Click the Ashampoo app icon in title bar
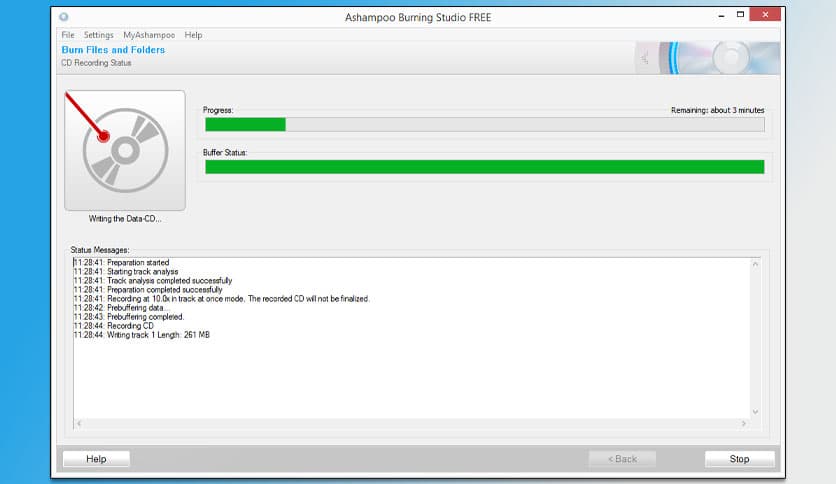This screenshot has width=836, height=484. tap(63, 17)
